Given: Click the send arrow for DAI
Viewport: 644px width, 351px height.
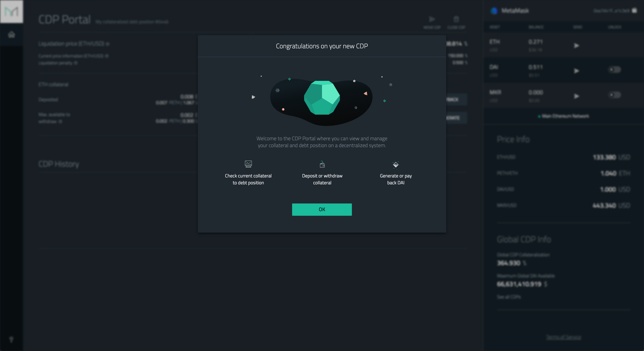Looking at the screenshot, I should click(576, 71).
